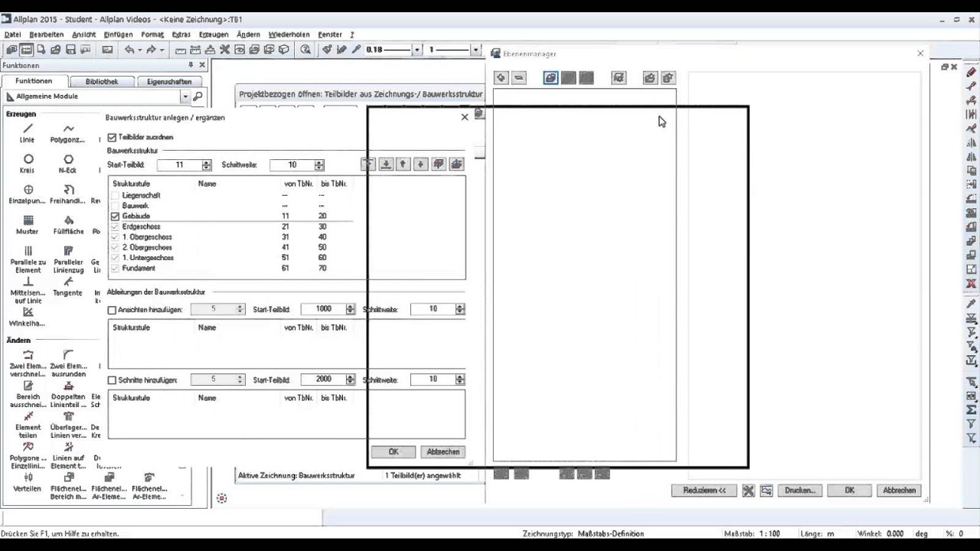The image size is (980, 551).
Task: Select the N-Eck polygon tool
Action: tap(68, 164)
